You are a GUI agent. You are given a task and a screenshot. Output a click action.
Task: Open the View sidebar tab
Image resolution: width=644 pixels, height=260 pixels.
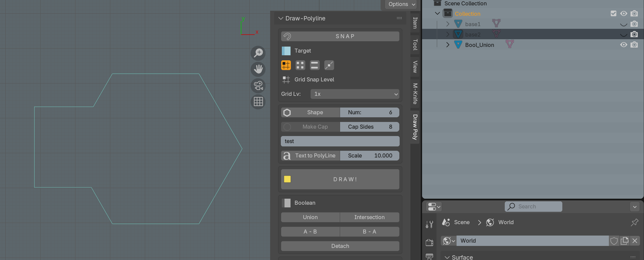[415, 67]
